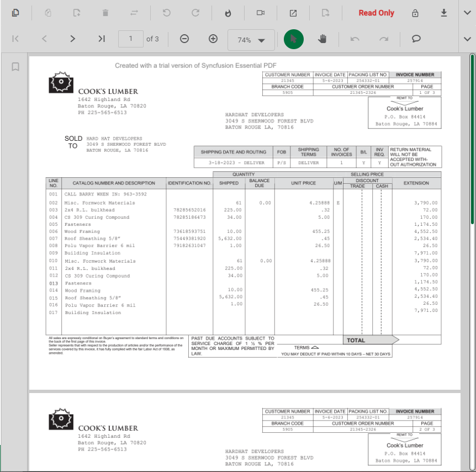The image size is (476, 472).
Task: Rotate page counter-clockwise
Action: 167,13
